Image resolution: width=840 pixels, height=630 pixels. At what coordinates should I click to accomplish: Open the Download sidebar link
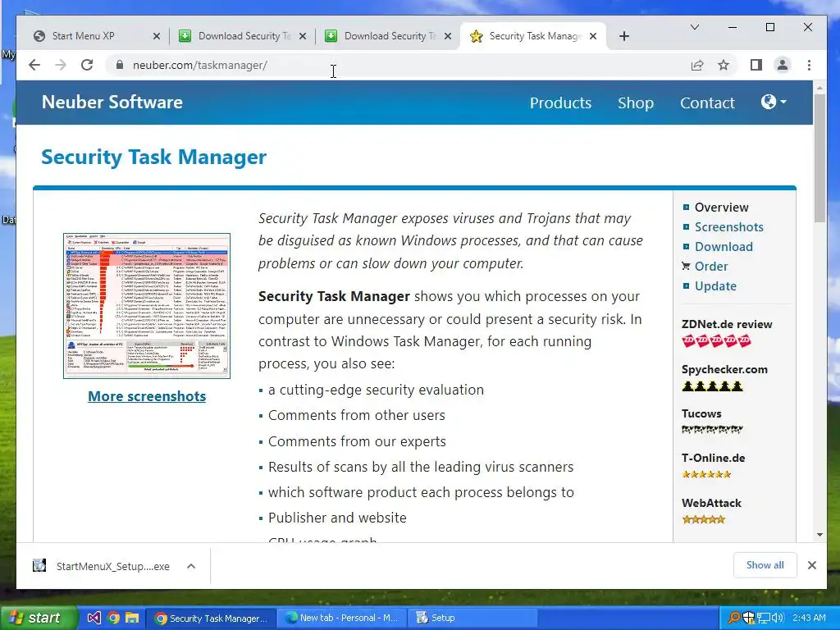[x=724, y=246]
